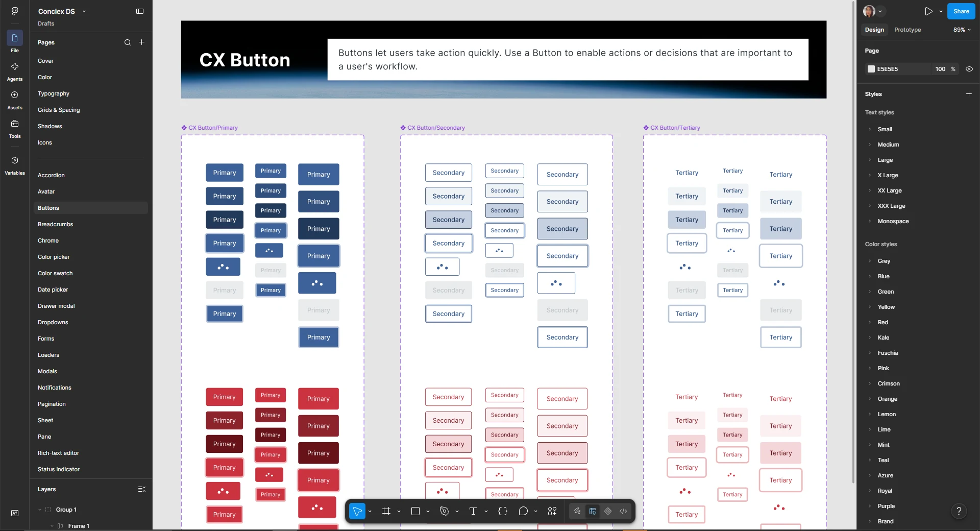Open the help question mark button
This screenshot has height=531, width=980.
[959, 511]
